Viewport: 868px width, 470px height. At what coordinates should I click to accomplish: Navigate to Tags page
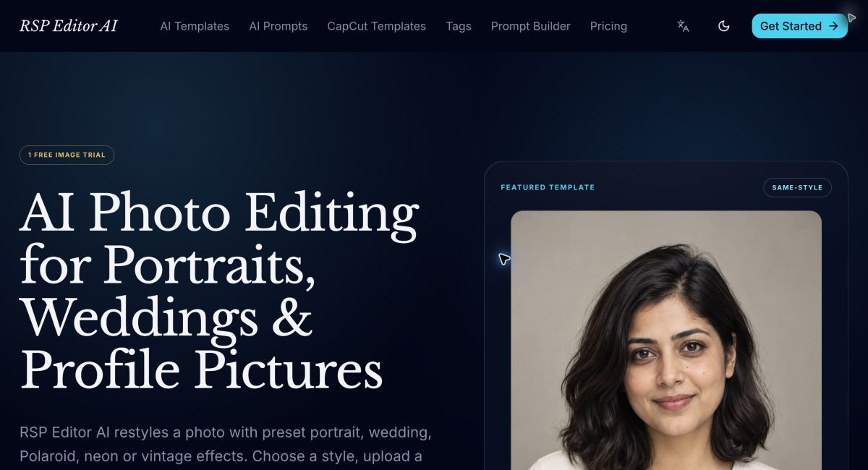pos(459,26)
